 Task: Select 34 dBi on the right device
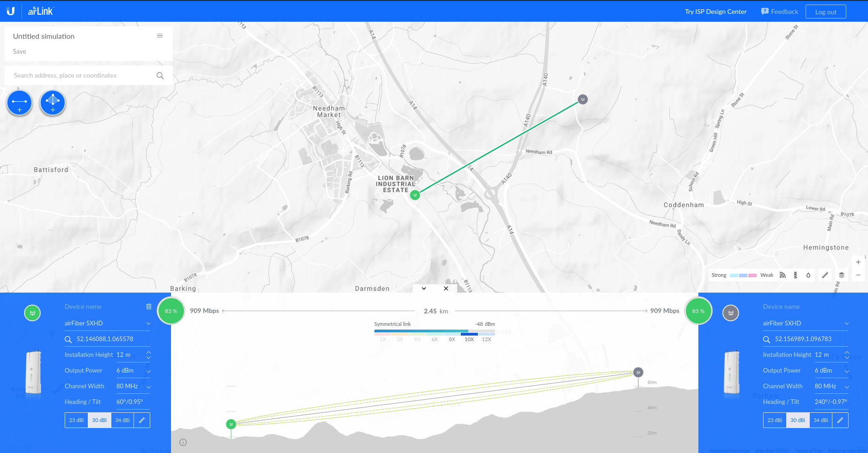tap(821, 420)
